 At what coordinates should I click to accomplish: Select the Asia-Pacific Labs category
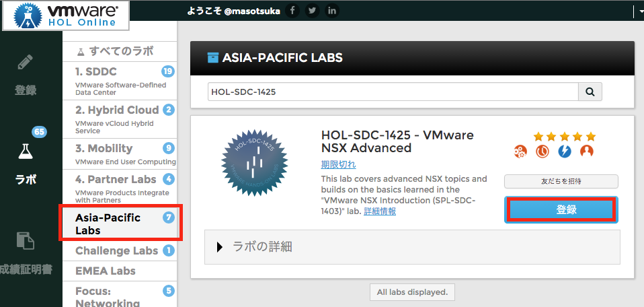120,223
